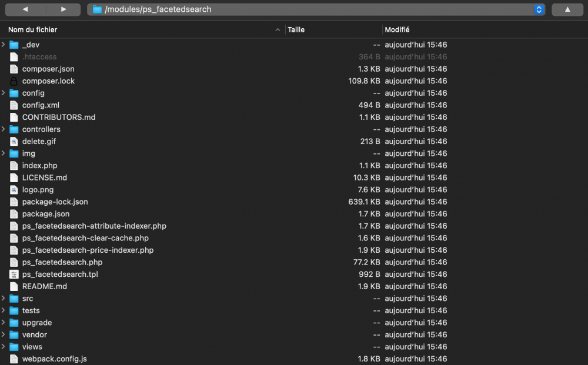Select the ps_facetedsearch.php file name
Viewport: 588px width, 365px height.
tap(62, 262)
